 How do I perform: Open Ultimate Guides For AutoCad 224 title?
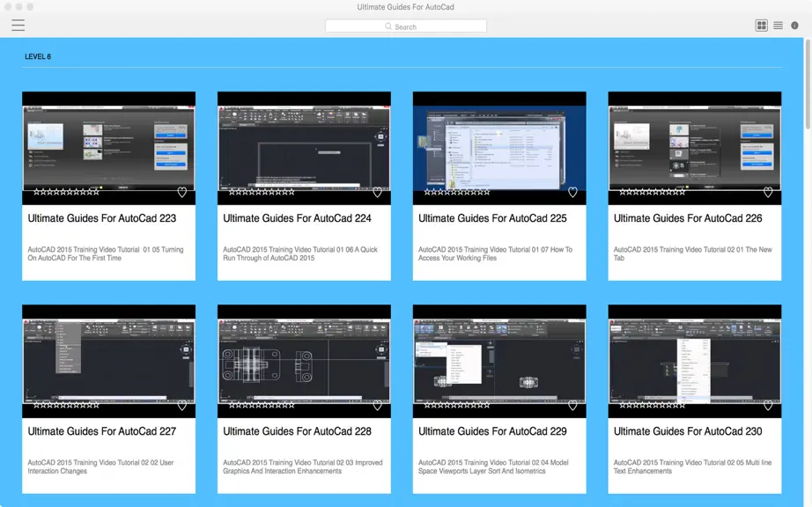(x=298, y=218)
